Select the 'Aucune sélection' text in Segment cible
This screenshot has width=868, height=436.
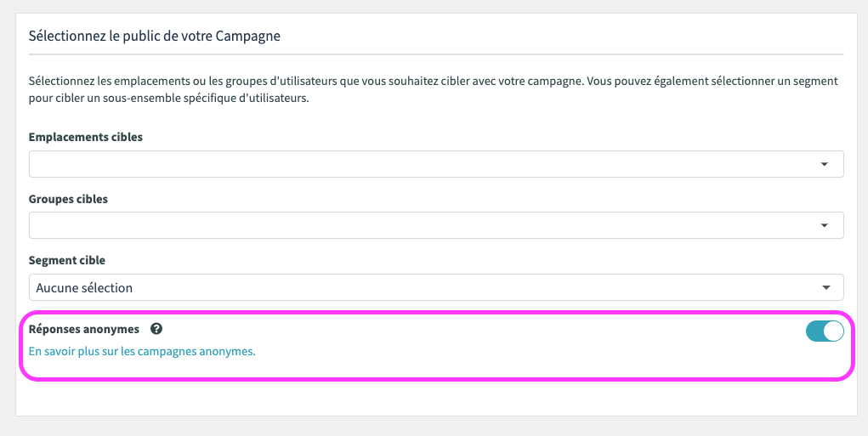(84, 288)
